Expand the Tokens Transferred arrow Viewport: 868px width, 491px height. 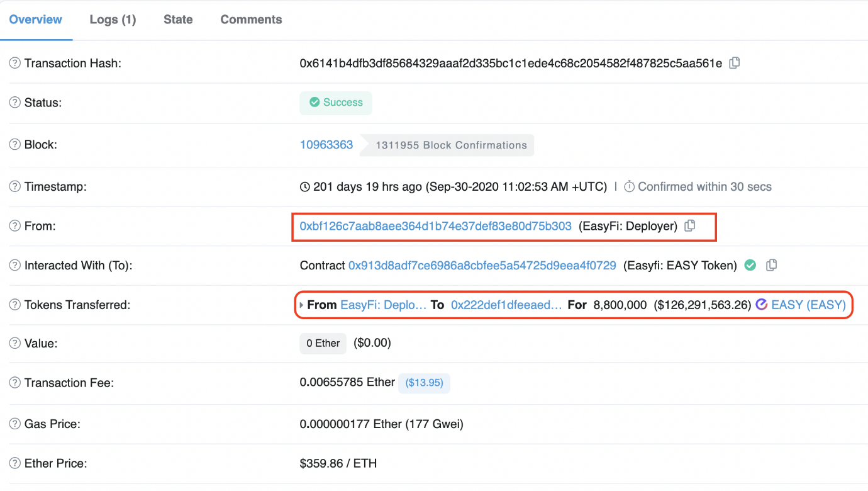click(302, 305)
